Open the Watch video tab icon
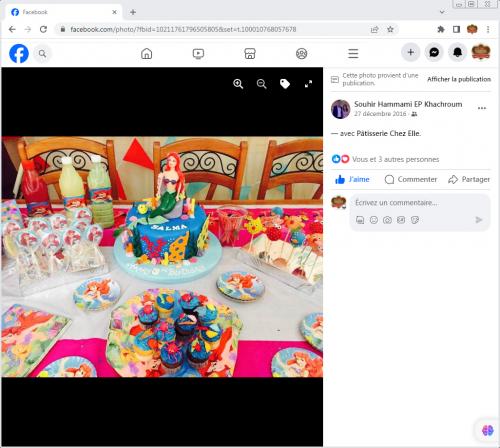Screen dimensions: 500x448 click(198, 53)
